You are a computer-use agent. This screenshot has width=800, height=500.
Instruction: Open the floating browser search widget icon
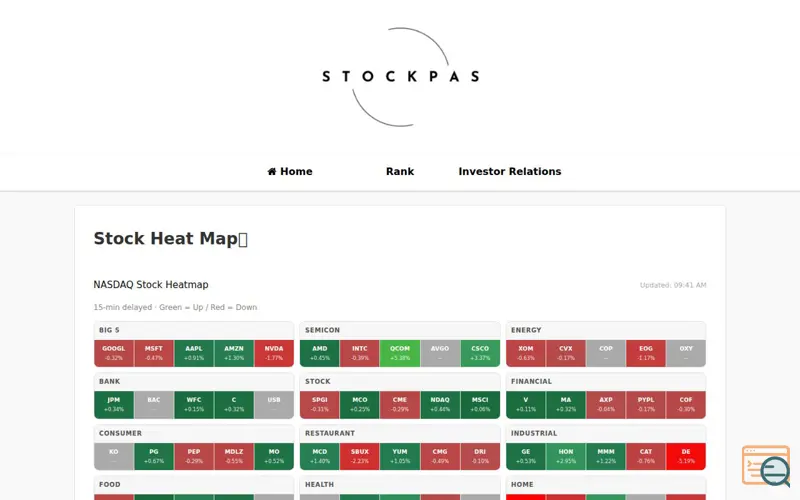click(x=766, y=466)
